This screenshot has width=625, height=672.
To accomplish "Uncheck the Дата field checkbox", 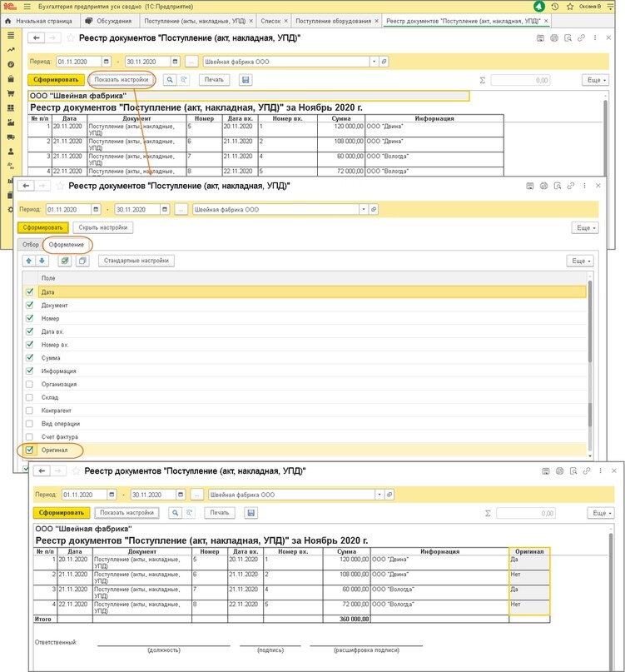I will (x=30, y=291).
